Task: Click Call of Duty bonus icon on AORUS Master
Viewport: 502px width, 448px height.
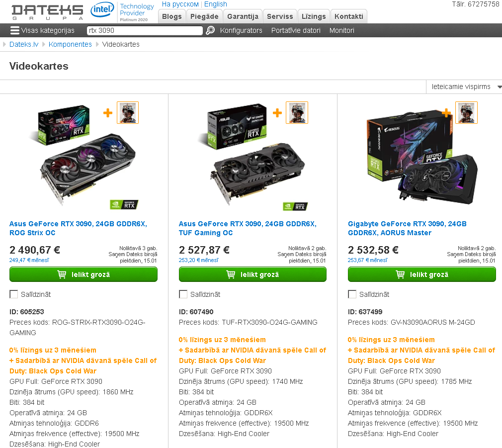Action: (466, 112)
